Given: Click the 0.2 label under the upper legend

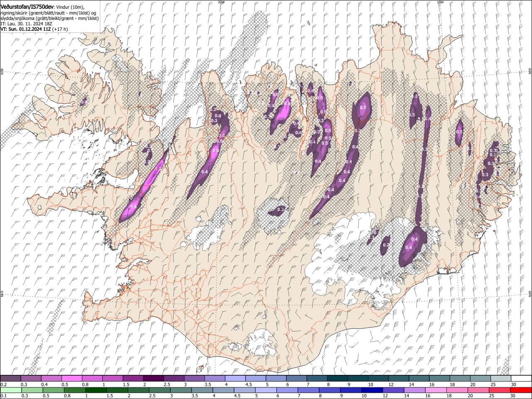Looking at the screenshot, I should (x=3, y=384).
